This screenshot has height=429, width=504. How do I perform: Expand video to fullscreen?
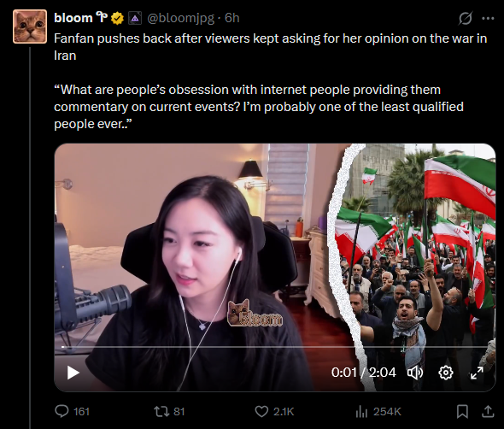click(x=477, y=373)
